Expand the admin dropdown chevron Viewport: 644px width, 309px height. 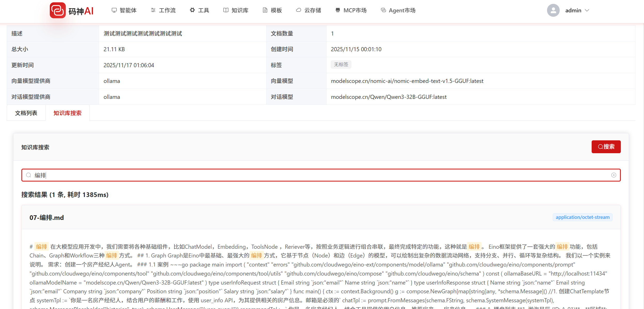pyautogui.click(x=587, y=10)
